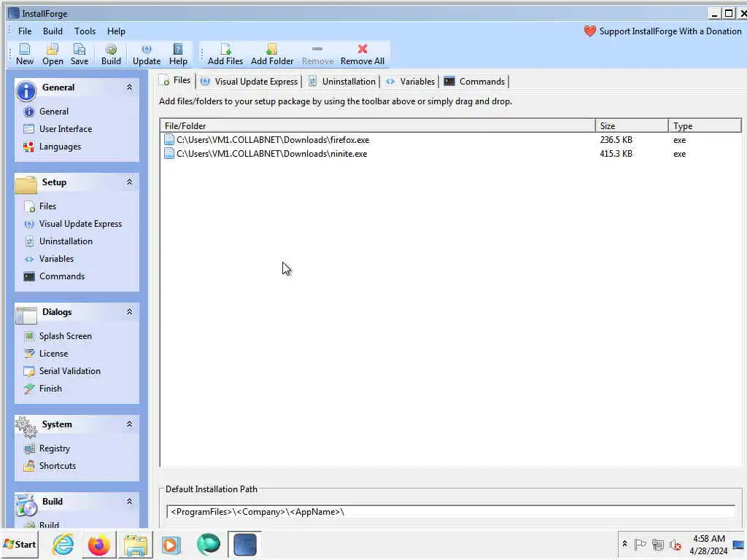Switch to the Commands tab
747x560 pixels.
pyautogui.click(x=475, y=82)
